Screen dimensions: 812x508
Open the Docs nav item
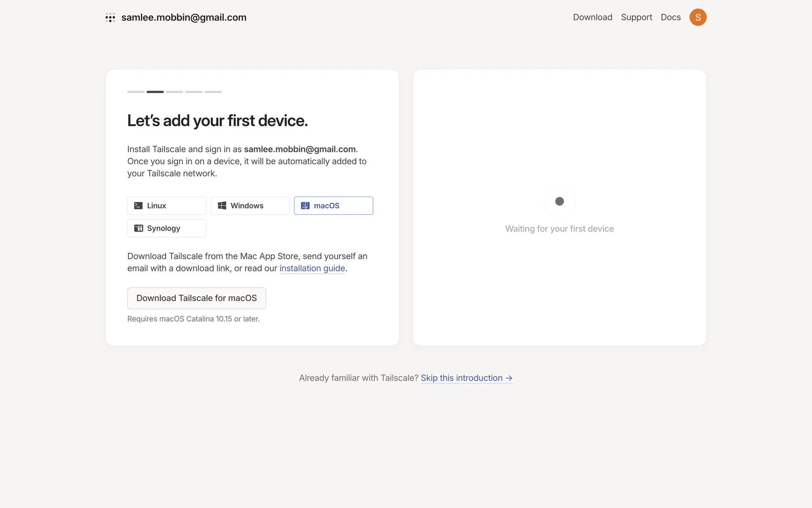pyautogui.click(x=670, y=17)
